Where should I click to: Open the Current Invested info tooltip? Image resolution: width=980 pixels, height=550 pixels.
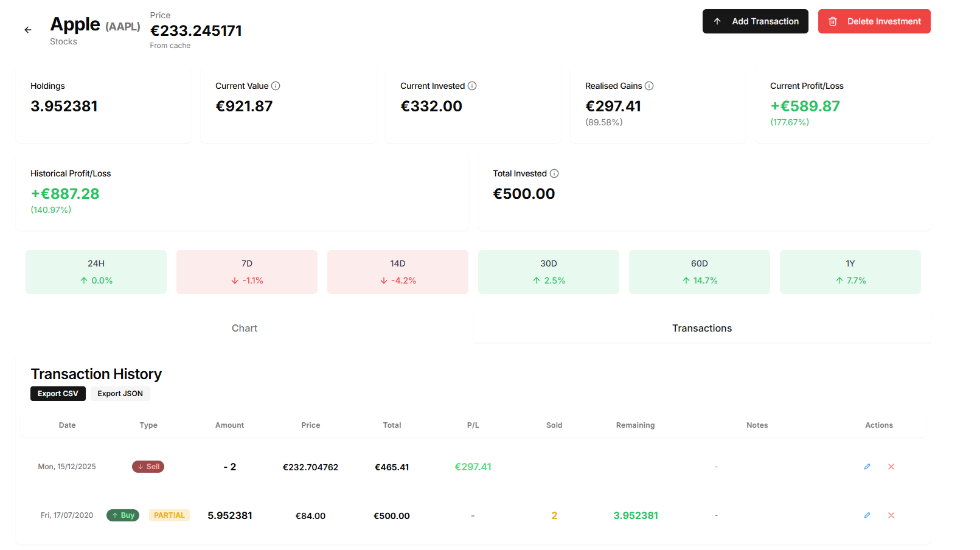tap(473, 86)
